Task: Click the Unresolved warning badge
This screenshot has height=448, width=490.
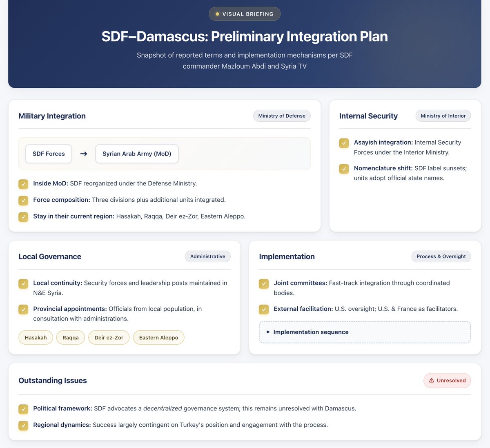Action: click(x=447, y=380)
